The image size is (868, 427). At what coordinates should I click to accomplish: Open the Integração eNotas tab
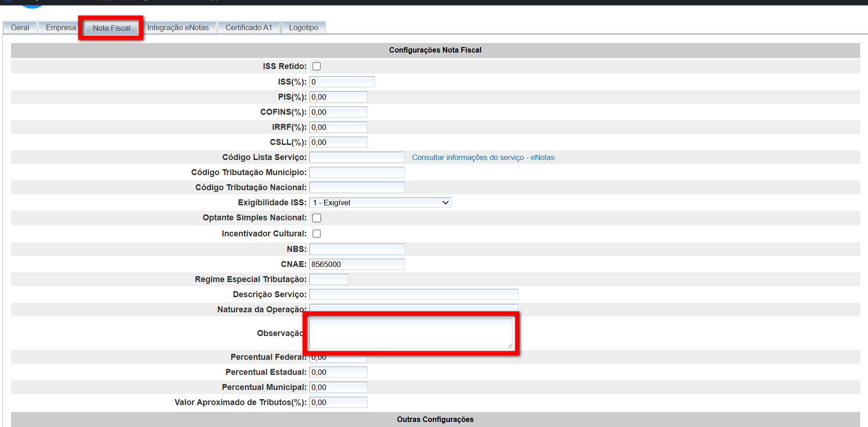pos(178,27)
